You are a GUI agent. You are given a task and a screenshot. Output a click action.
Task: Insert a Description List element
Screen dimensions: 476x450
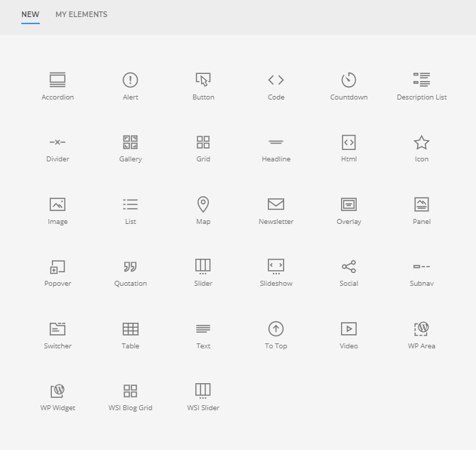point(422,86)
